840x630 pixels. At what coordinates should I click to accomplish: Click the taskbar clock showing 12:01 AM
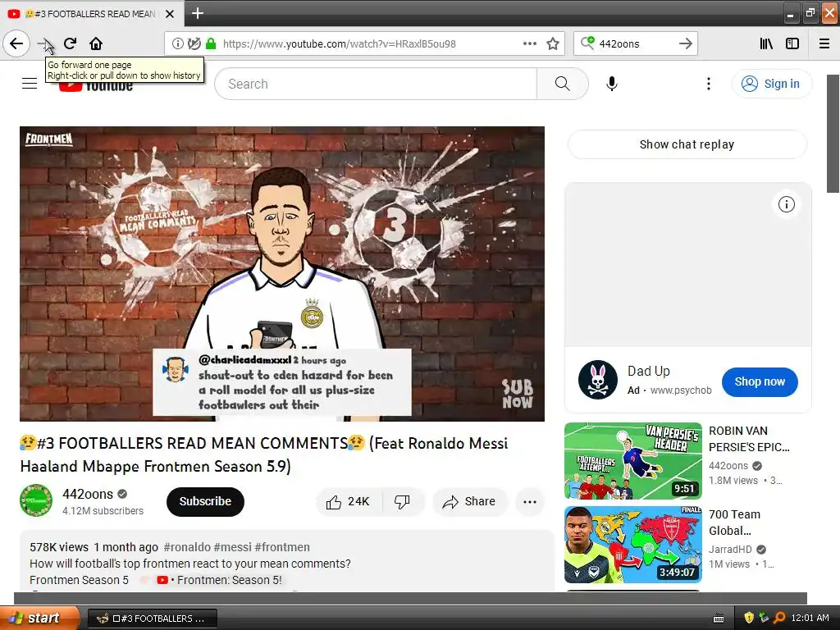(810, 618)
